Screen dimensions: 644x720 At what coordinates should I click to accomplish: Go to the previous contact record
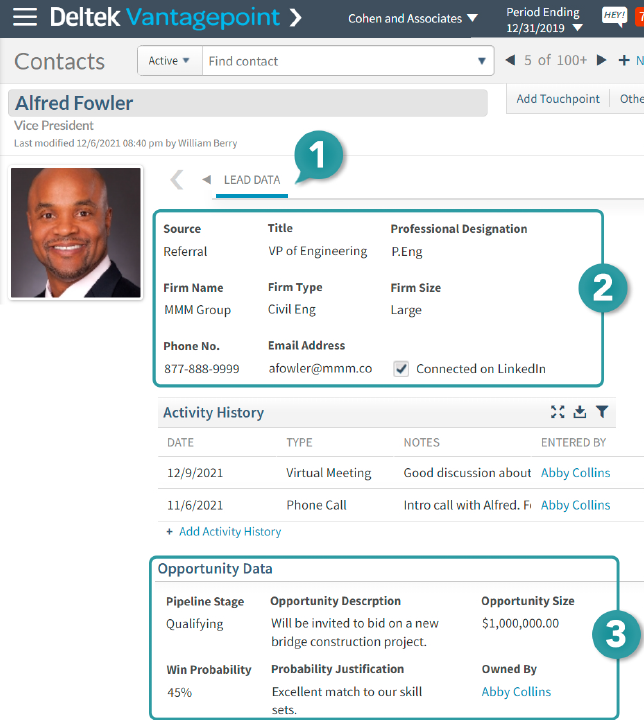pyautogui.click(x=510, y=60)
